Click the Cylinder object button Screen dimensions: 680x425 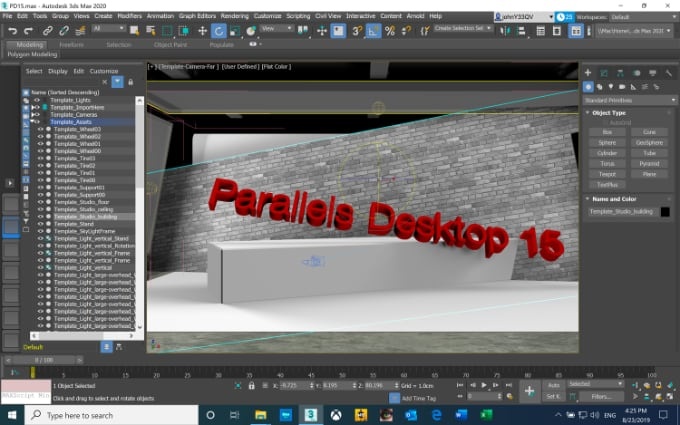pyautogui.click(x=607, y=153)
